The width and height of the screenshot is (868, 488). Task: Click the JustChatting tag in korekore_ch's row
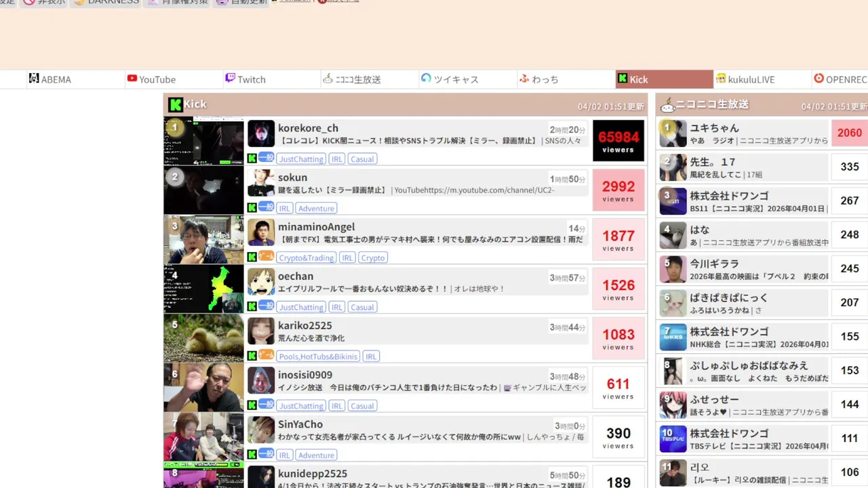[301, 159]
